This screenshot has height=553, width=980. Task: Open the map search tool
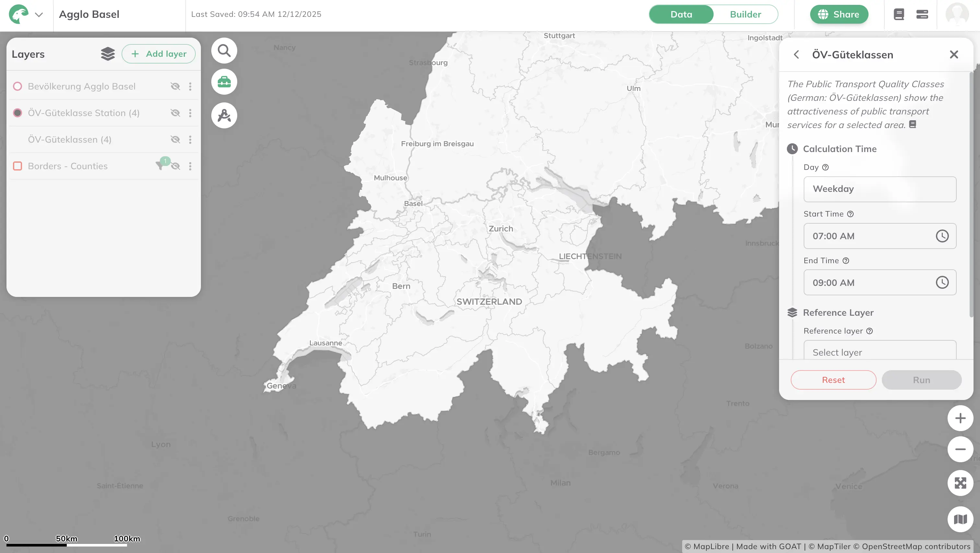224,50
